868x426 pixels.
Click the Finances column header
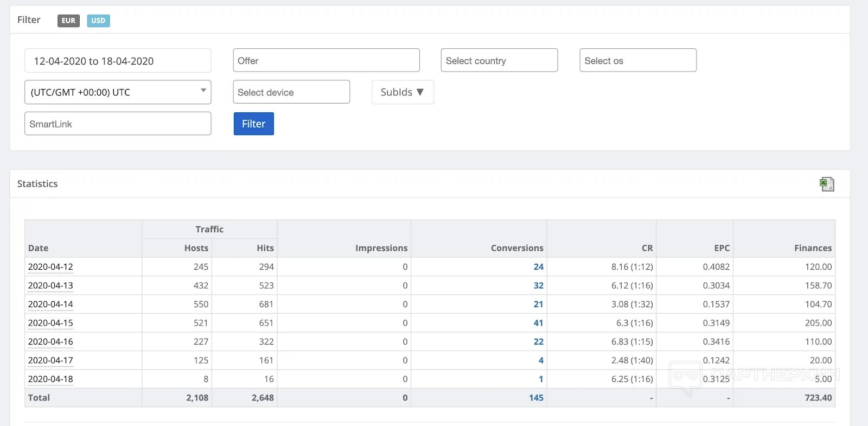(x=812, y=248)
